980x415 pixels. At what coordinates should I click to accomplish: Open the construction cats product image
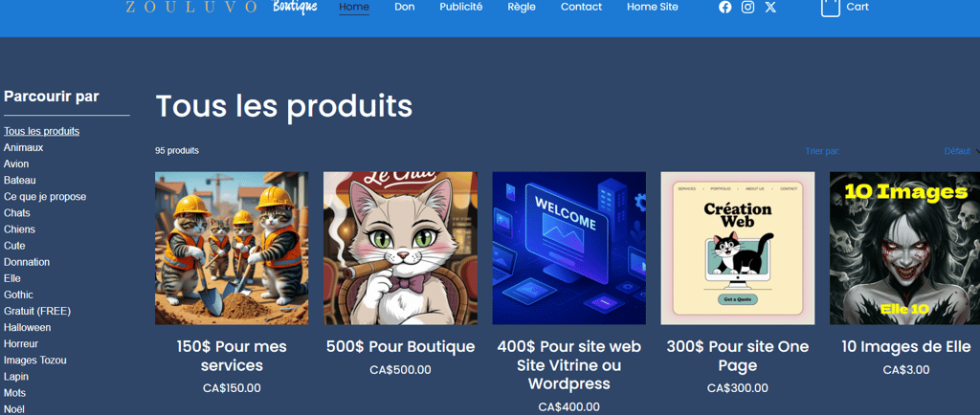pyautogui.click(x=232, y=249)
